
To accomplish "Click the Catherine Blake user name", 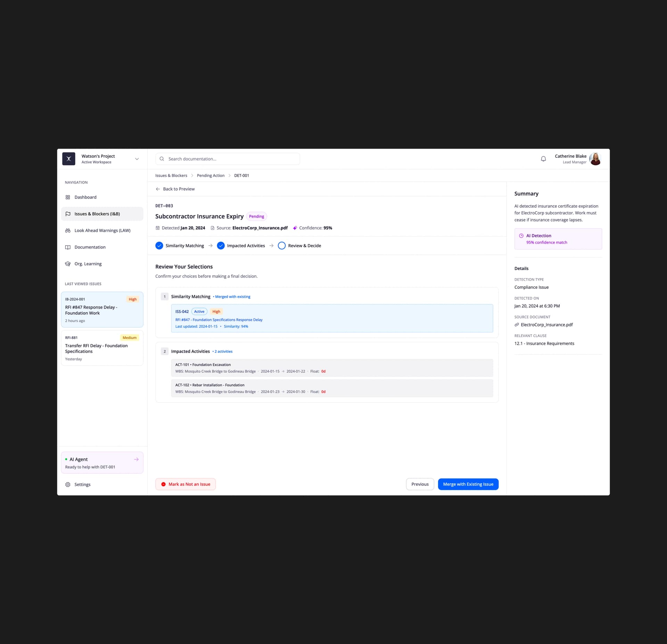I will click(x=570, y=156).
